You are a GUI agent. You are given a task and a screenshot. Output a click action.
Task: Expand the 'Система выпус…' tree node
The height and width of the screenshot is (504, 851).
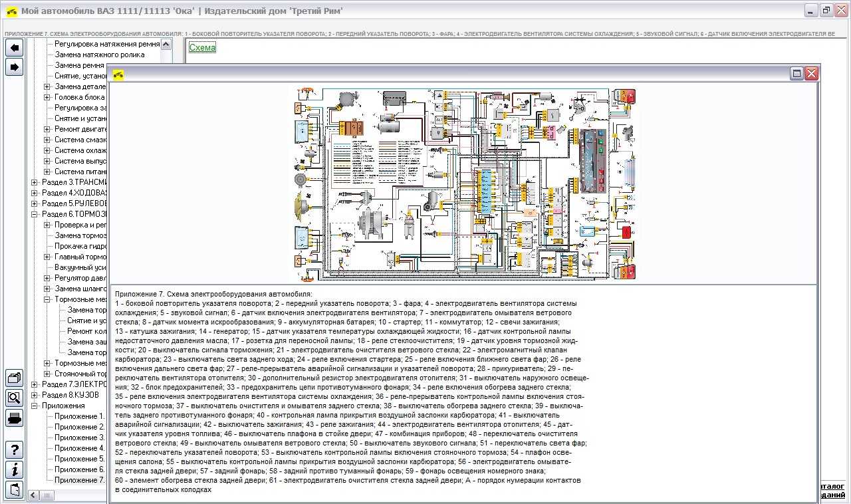pos(47,161)
